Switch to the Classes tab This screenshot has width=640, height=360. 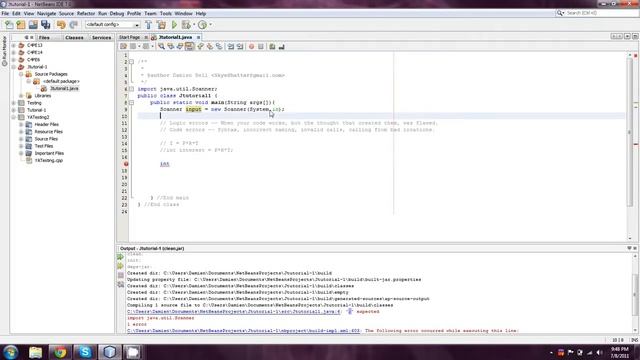pyautogui.click(x=74, y=38)
